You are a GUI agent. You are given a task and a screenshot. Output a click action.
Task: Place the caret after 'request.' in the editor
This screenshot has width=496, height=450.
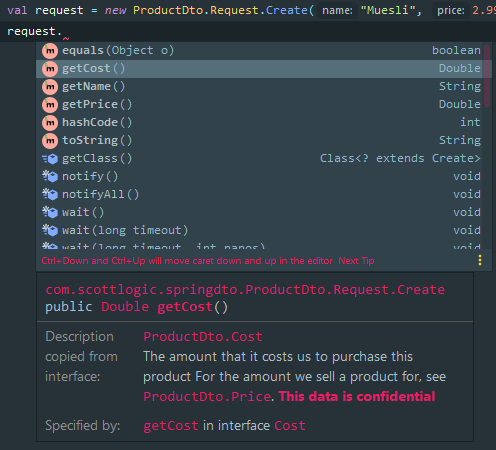coord(63,31)
